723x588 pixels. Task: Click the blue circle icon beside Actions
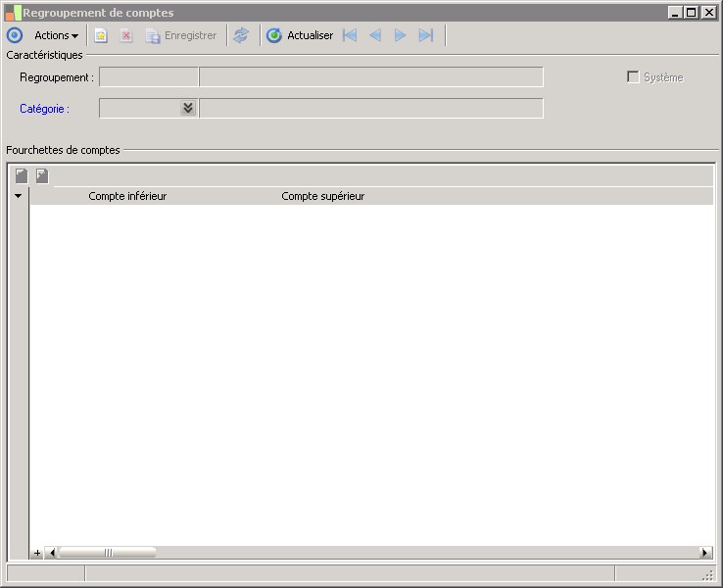[x=15, y=35]
